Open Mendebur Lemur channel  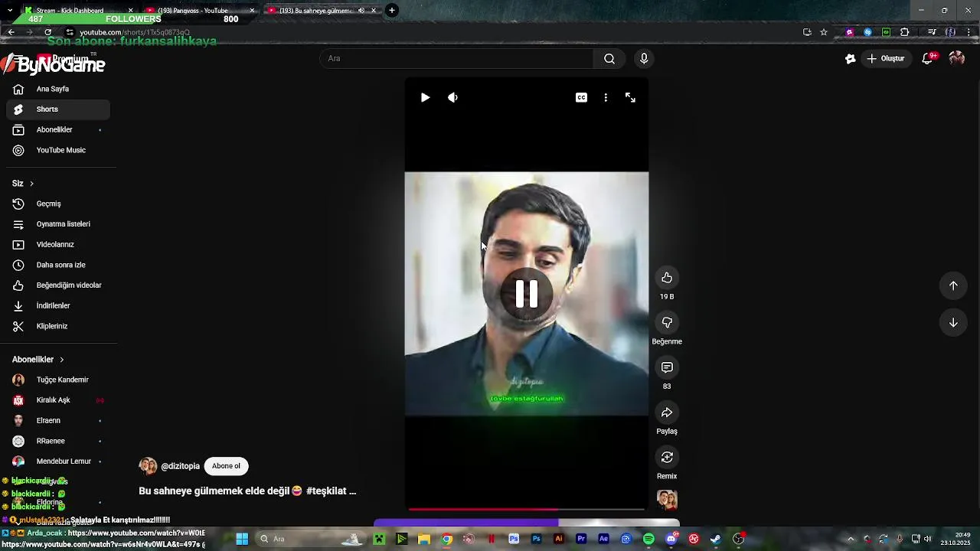coord(58,461)
